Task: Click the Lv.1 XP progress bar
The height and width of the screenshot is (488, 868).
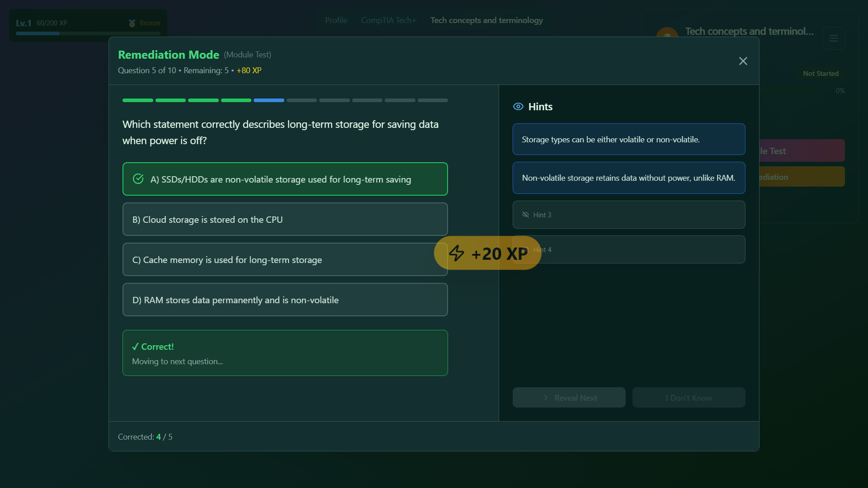Action: click(88, 33)
